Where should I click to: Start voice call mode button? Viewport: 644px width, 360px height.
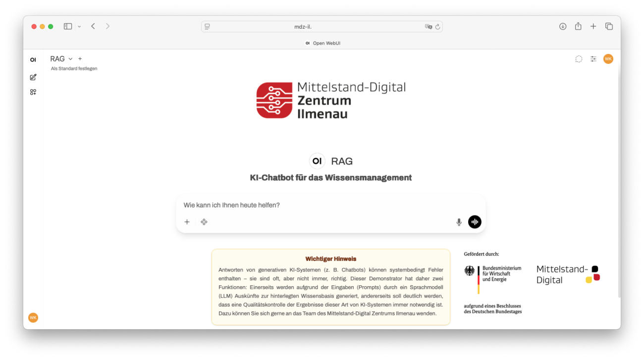[475, 222]
